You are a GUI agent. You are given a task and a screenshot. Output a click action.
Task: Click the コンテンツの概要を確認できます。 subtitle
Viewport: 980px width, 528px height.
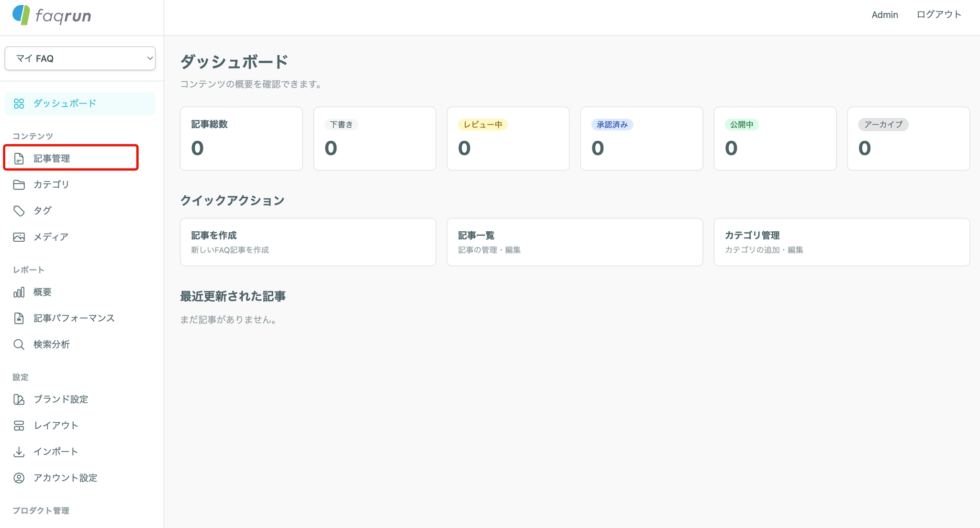[252, 84]
